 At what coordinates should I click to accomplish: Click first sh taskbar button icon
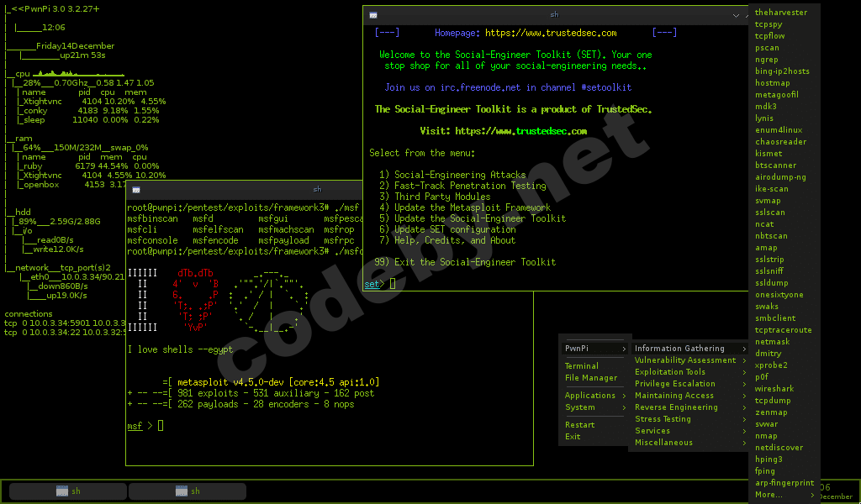click(x=62, y=491)
